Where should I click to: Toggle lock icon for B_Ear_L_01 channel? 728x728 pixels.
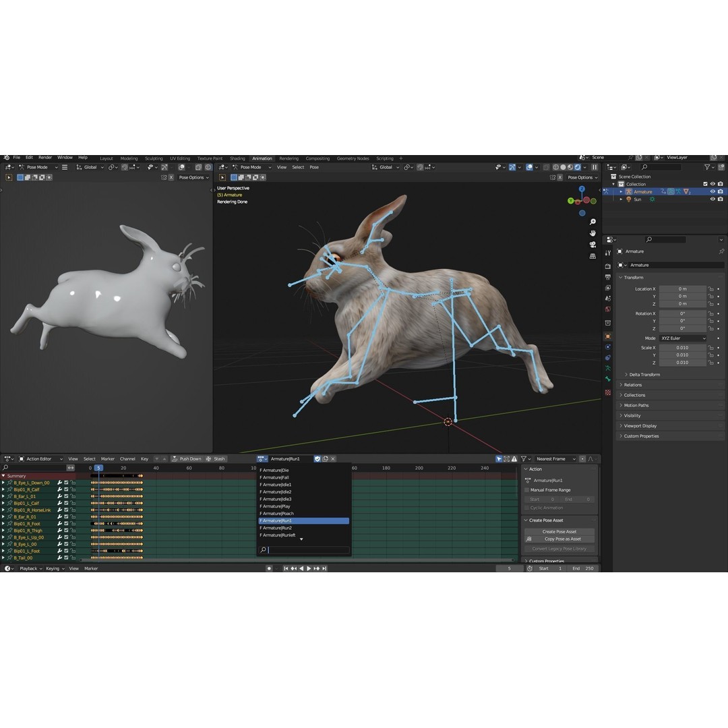(x=73, y=496)
